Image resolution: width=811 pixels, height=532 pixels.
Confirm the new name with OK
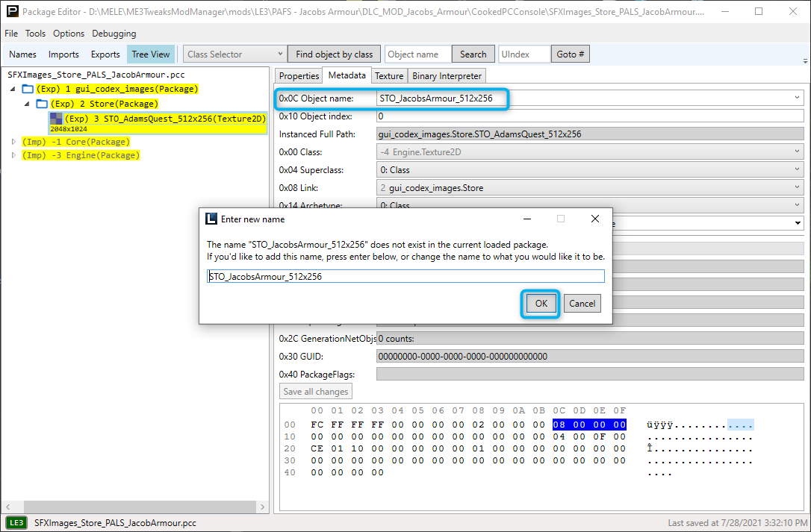pos(541,304)
